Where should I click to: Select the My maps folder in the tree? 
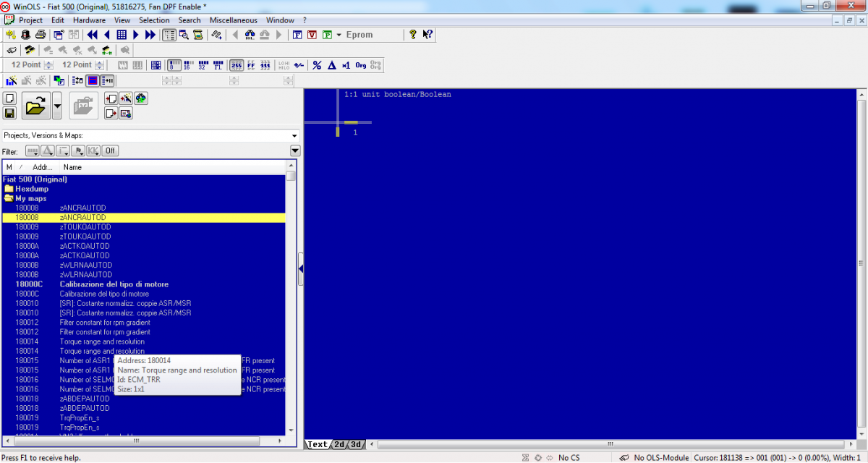point(30,198)
